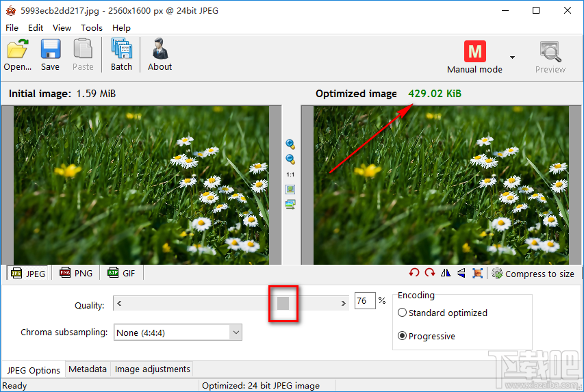Rotate the image counter-clockwise
584x392 pixels.
coord(414,273)
